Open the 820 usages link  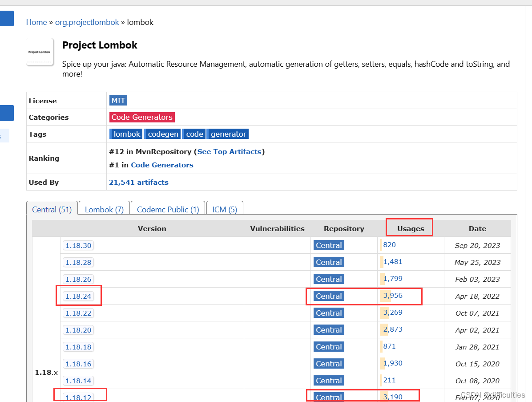click(389, 245)
